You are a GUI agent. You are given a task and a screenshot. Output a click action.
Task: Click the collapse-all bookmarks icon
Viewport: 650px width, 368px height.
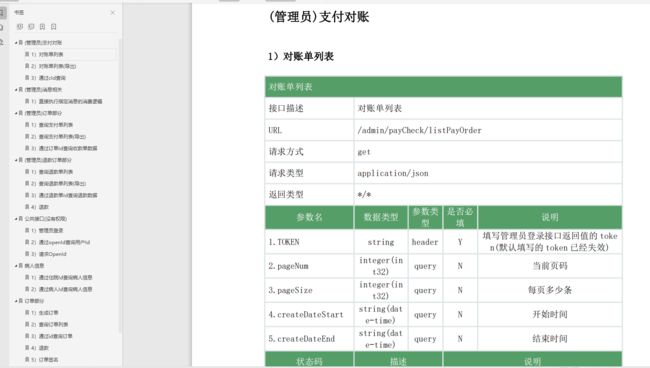click(x=31, y=27)
